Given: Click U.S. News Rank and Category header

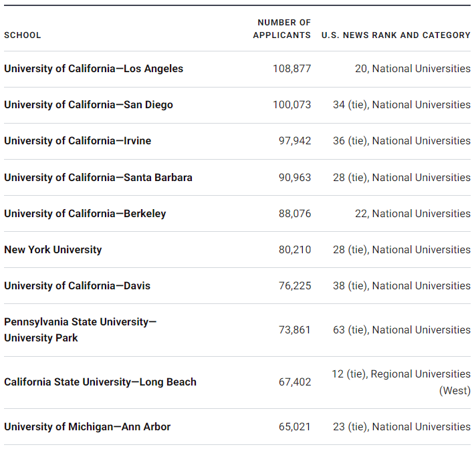Looking at the screenshot, I should click(396, 35).
